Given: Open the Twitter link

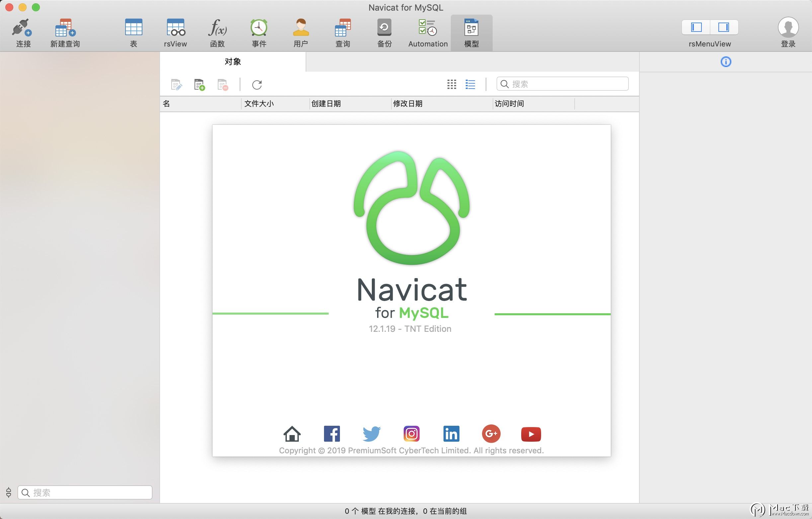Looking at the screenshot, I should click(x=371, y=434).
